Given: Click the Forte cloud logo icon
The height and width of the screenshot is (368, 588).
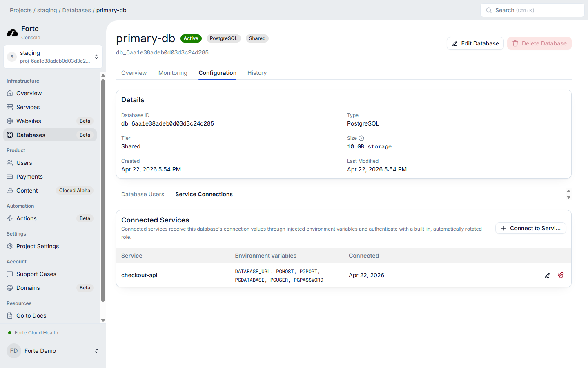Looking at the screenshot, I should point(12,33).
